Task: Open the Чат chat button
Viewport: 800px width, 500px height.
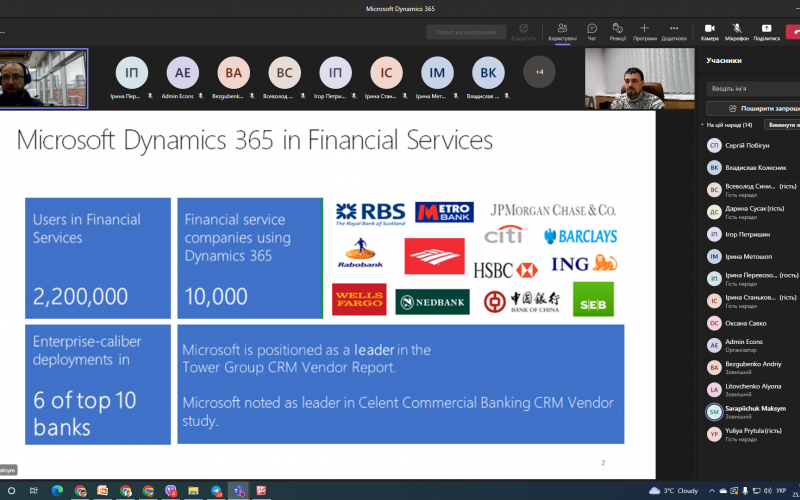Action: click(x=592, y=32)
